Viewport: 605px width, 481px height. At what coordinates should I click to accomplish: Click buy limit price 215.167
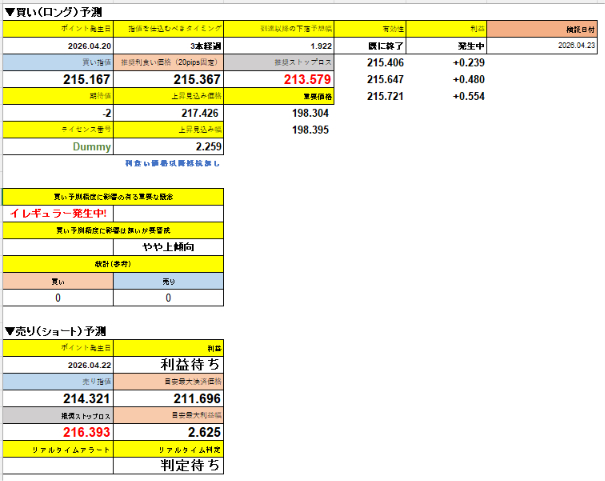[58, 79]
